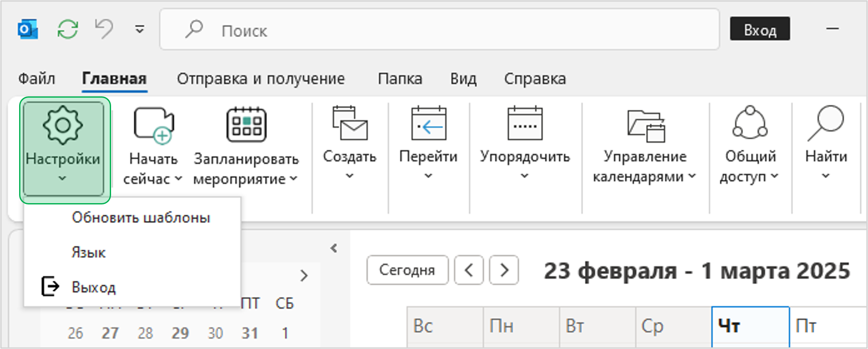868x349 pixels.
Task: Click the Настройки gear icon
Action: [63, 125]
